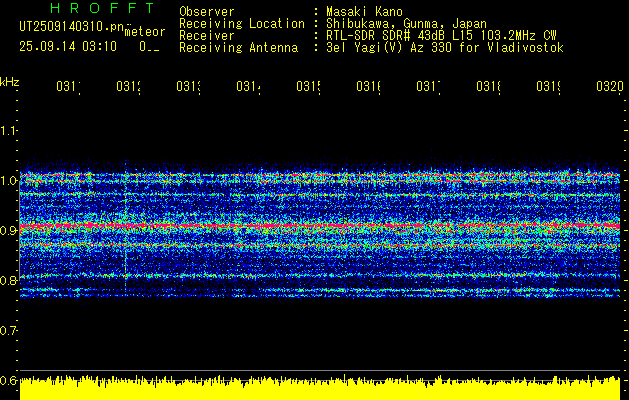The image size is (629, 400).
Task: Click the 0.7 kHz axis label
Action: click(8, 330)
